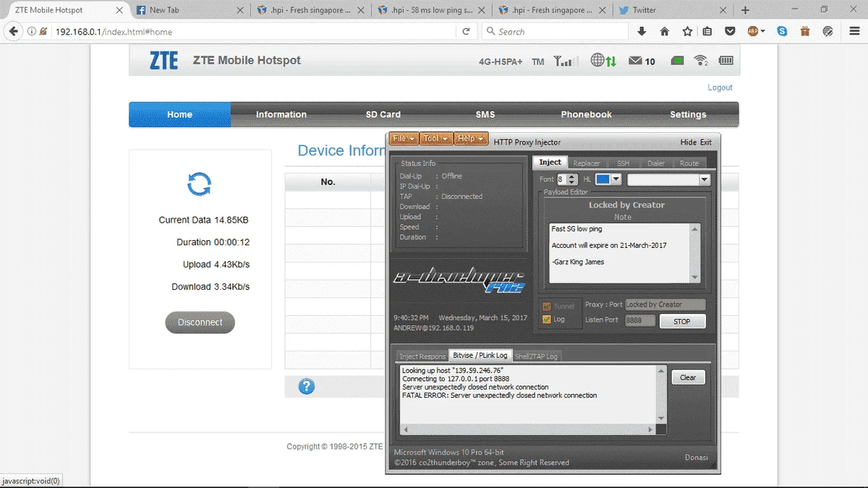Click the blue refresh data icon
The width and height of the screenshot is (868, 488).
point(199,184)
